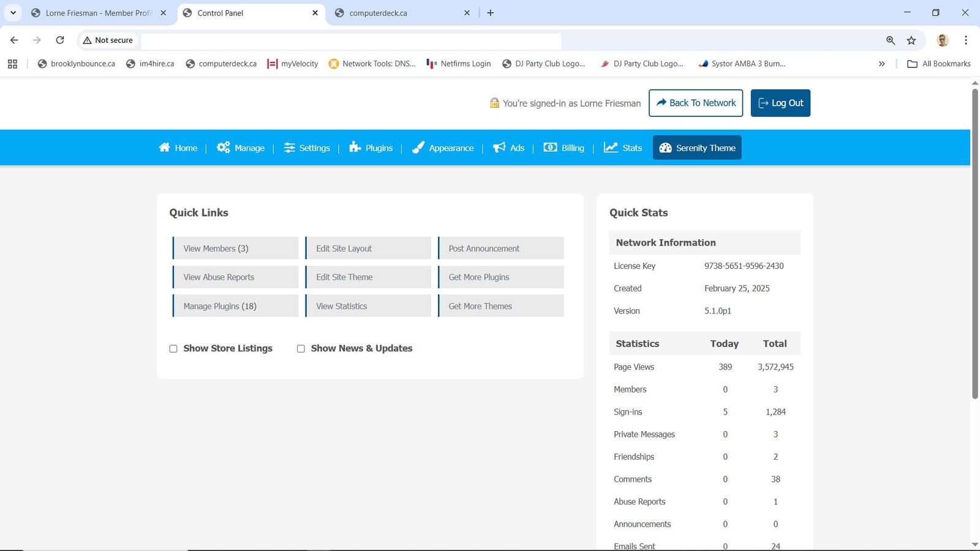Viewport: 980px width, 551px height.
Task: Click the Log Out button
Action: click(x=780, y=103)
